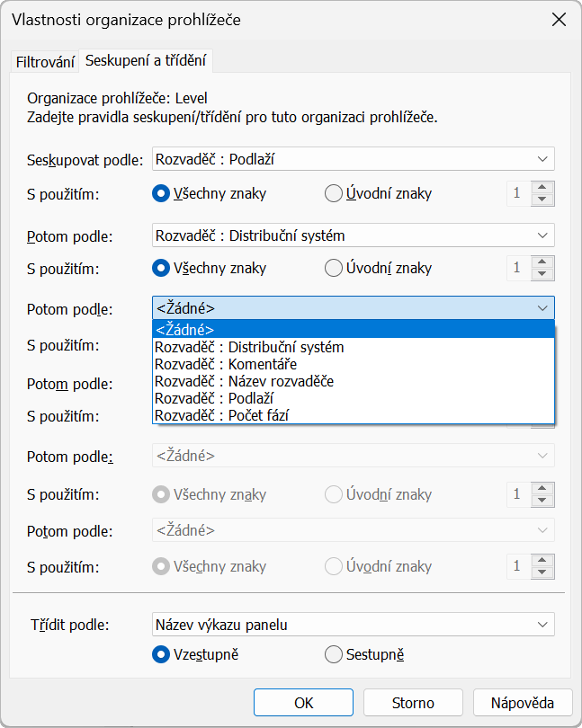This screenshot has height=728, width=582.
Task: Select the Seskupení a třídění tab
Action: point(146,61)
